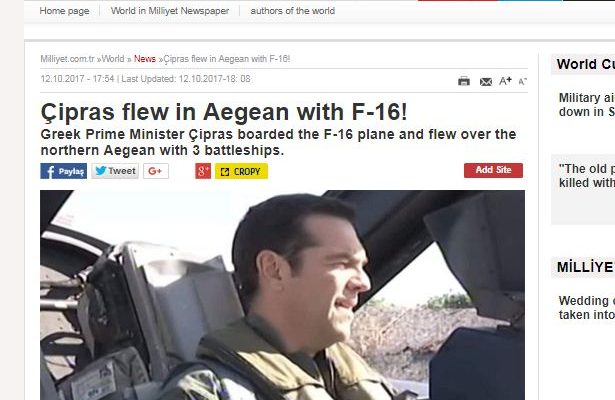Click the print article icon
The height and width of the screenshot is (400, 615).
[x=464, y=81]
